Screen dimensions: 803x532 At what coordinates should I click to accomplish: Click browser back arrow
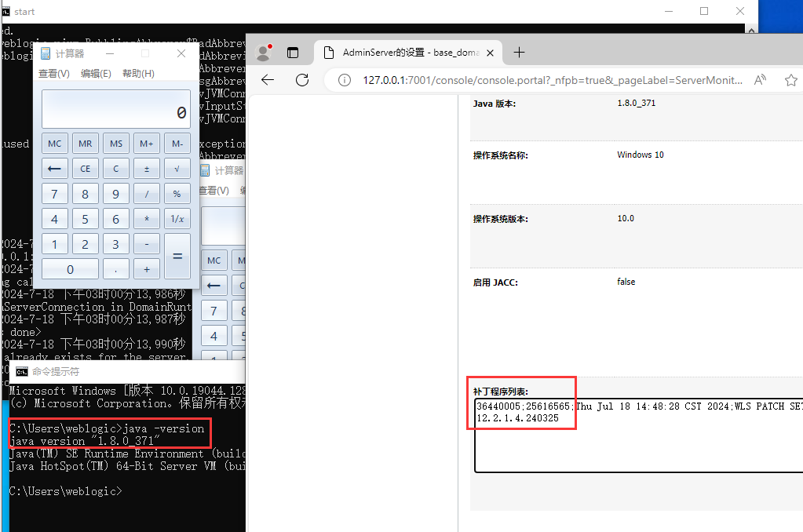(x=268, y=80)
